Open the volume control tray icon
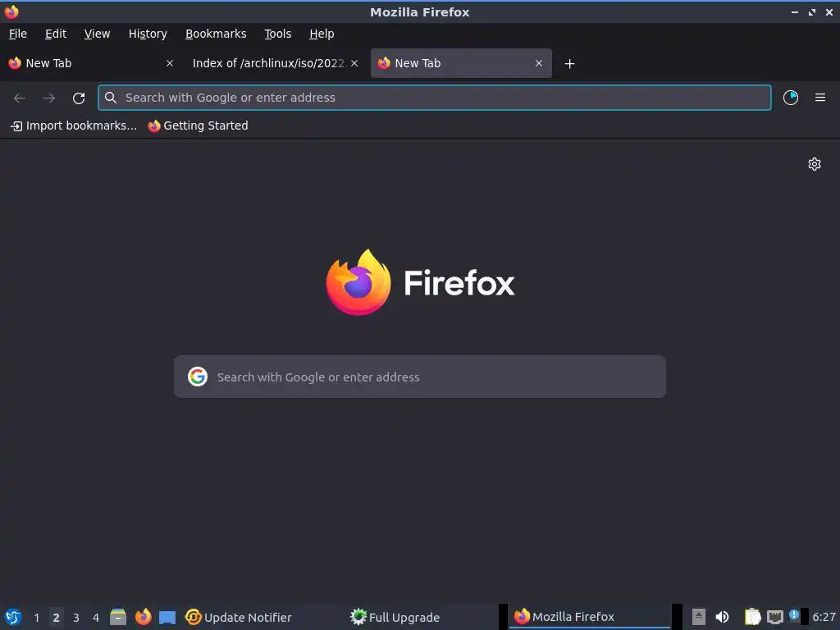The width and height of the screenshot is (840, 630). (x=722, y=617)
